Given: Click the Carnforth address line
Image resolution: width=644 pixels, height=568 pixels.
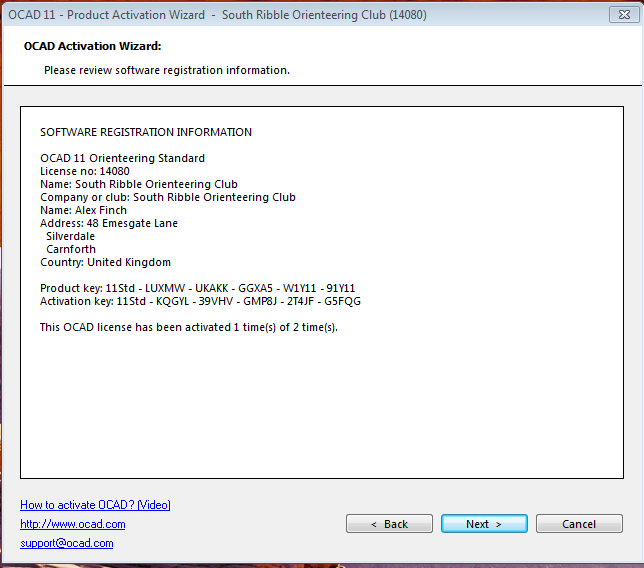Looking at the screenshot, I should point(71,249).
